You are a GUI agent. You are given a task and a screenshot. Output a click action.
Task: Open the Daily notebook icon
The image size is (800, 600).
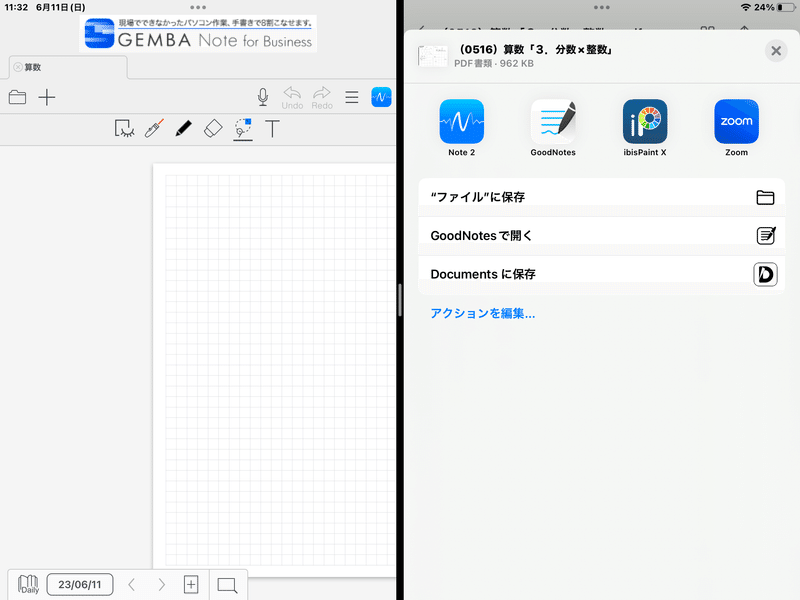point(28,584)
